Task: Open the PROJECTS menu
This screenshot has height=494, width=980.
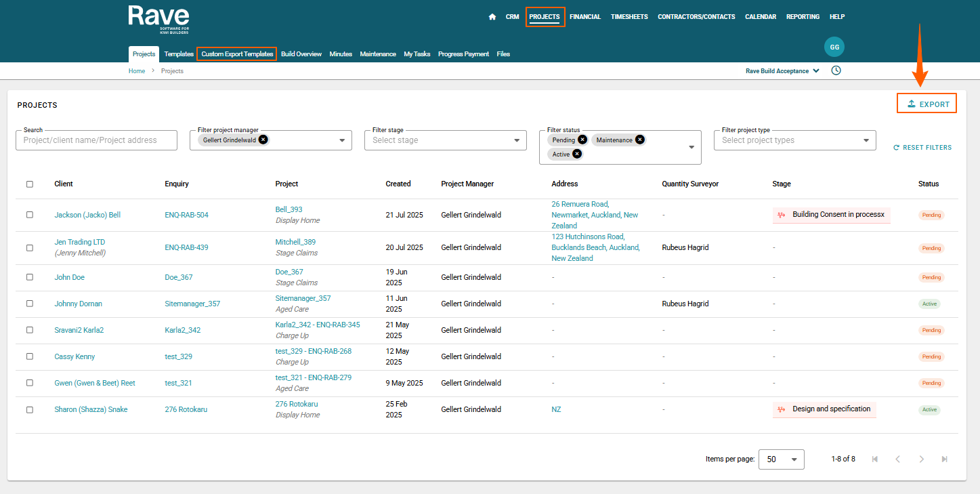Action: pos(545,17)
